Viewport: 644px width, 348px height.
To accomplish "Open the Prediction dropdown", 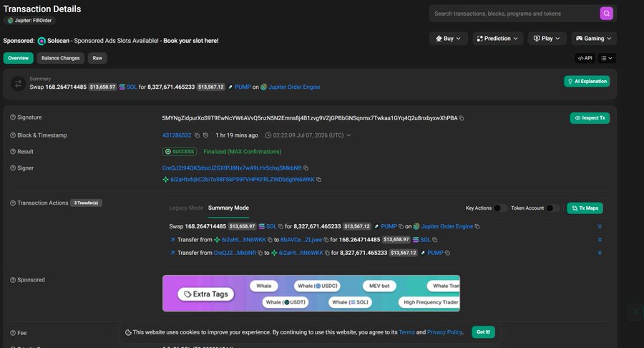I will pos(497,38).
